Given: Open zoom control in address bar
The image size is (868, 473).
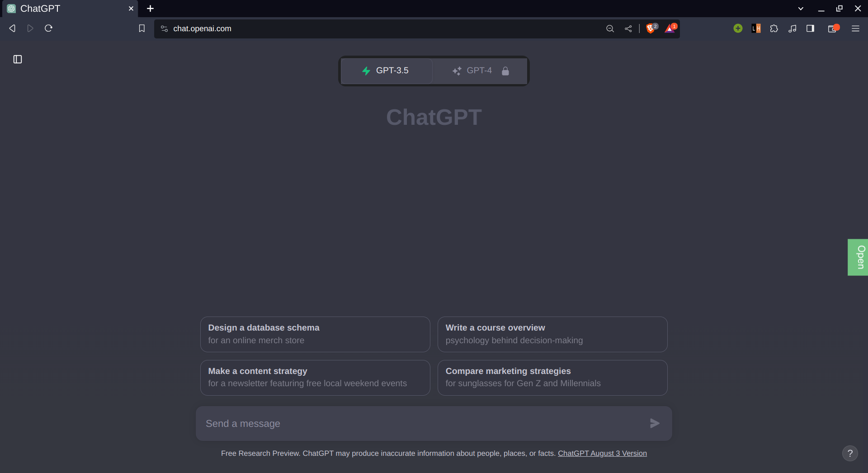Looking at the screenshot, I should [x=610, y=28].
